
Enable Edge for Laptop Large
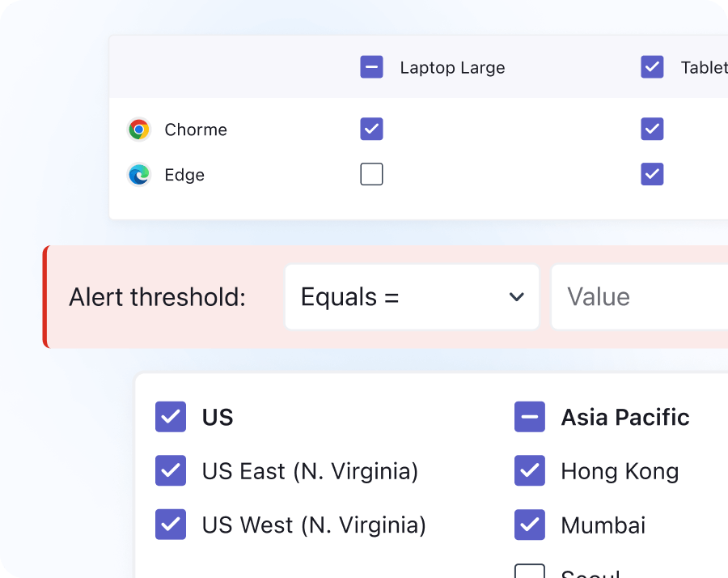click(371, 174)
